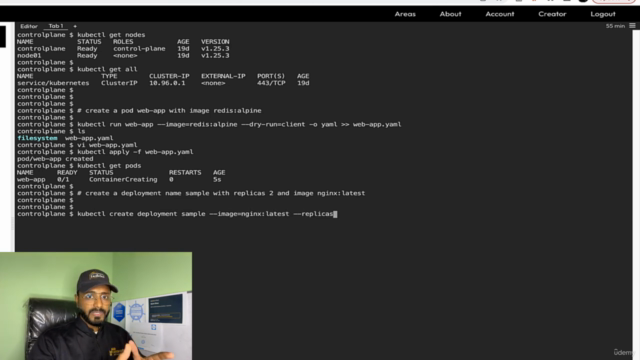
Task: Click the web-app.yaml filename in ls output
Action: [89, 138]
